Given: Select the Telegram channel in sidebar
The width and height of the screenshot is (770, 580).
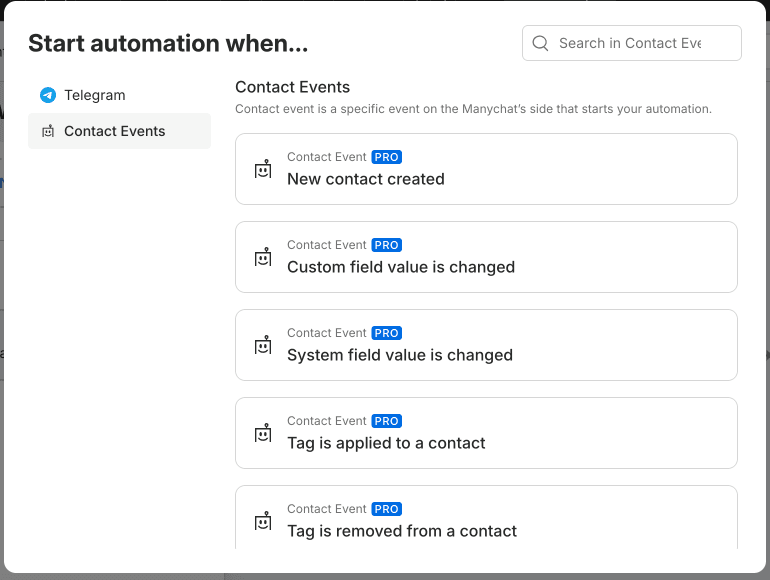Looking at the screenshot, I should (119, 95).
